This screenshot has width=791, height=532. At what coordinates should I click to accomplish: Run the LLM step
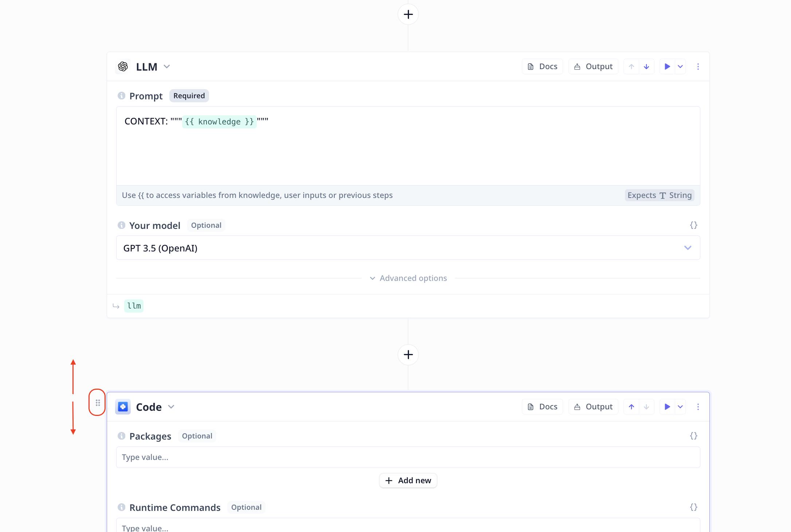tap(667, 67)
